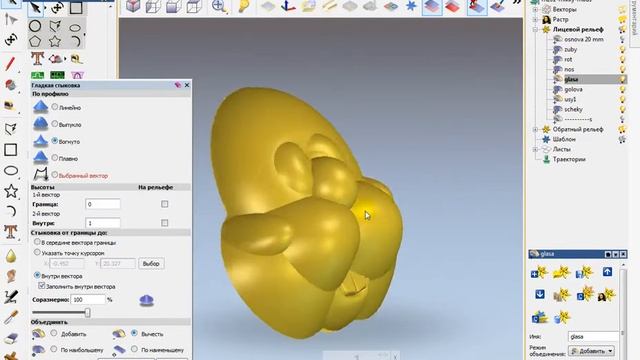Move layer down with the down arrow icon
The height and width of the screenshot is (360, 640).
pos(540,294)
